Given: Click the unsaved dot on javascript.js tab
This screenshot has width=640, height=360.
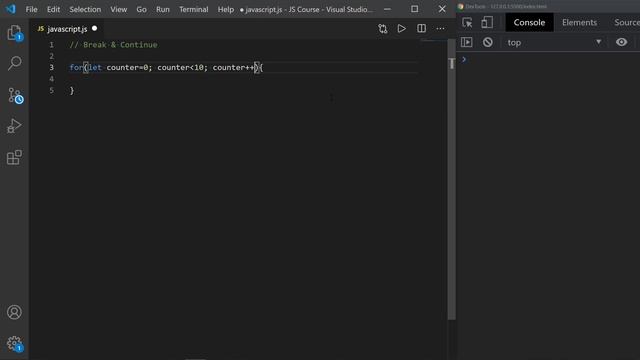Looking at the screenshot, I should click(x=95, y=29).
